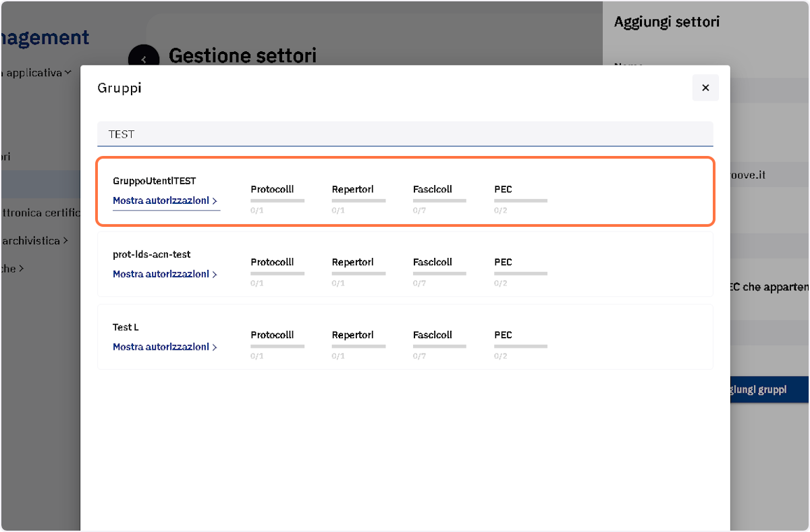
Task: Close the Gruppi dialog
Action: pos(705,88)
